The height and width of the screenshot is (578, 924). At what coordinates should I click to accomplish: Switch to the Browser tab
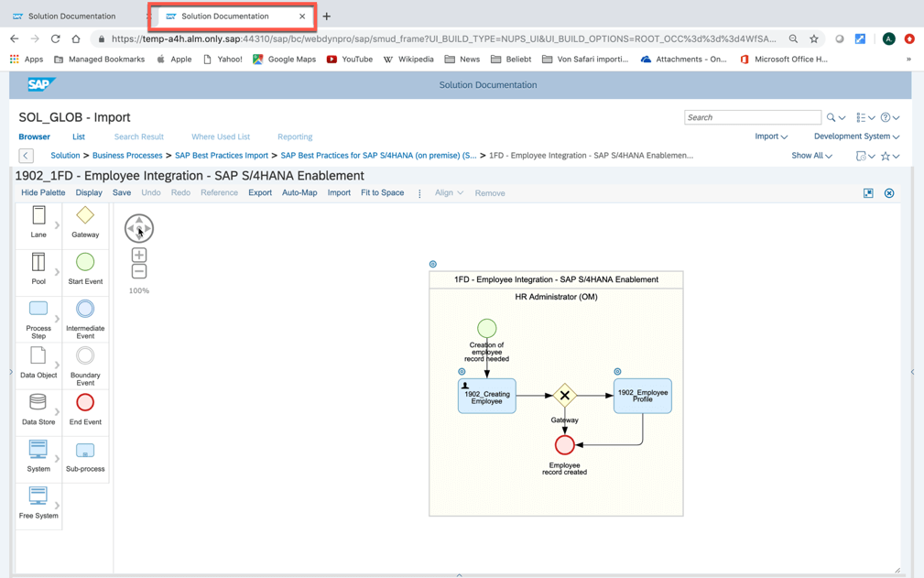click(34, 136)
